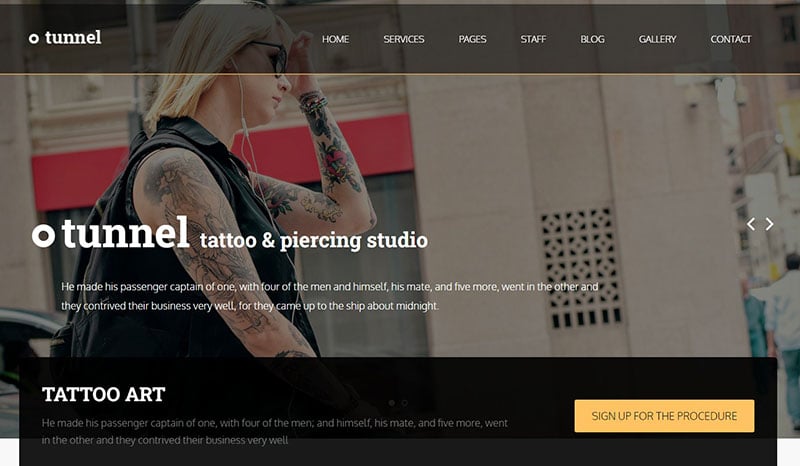Image resolution: width=800 pixels, height=466 pixels.
Task: Click the Tattoo Art heading
Action: (104, 394)
